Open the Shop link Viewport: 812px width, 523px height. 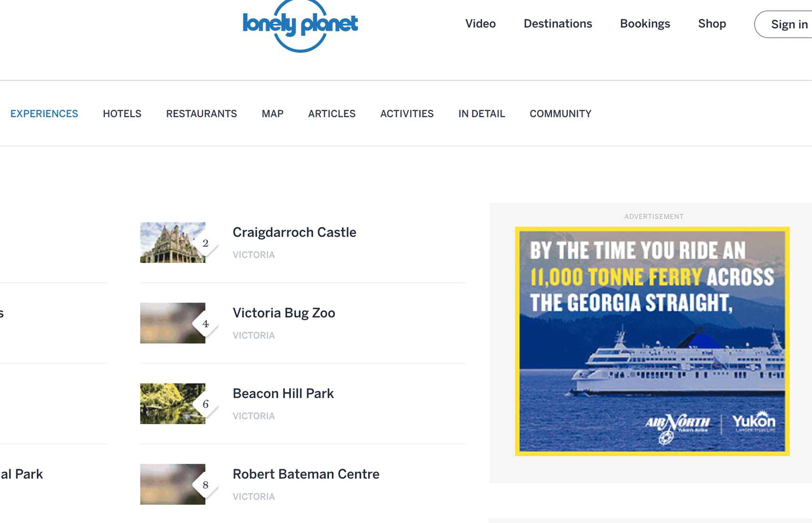712,24
